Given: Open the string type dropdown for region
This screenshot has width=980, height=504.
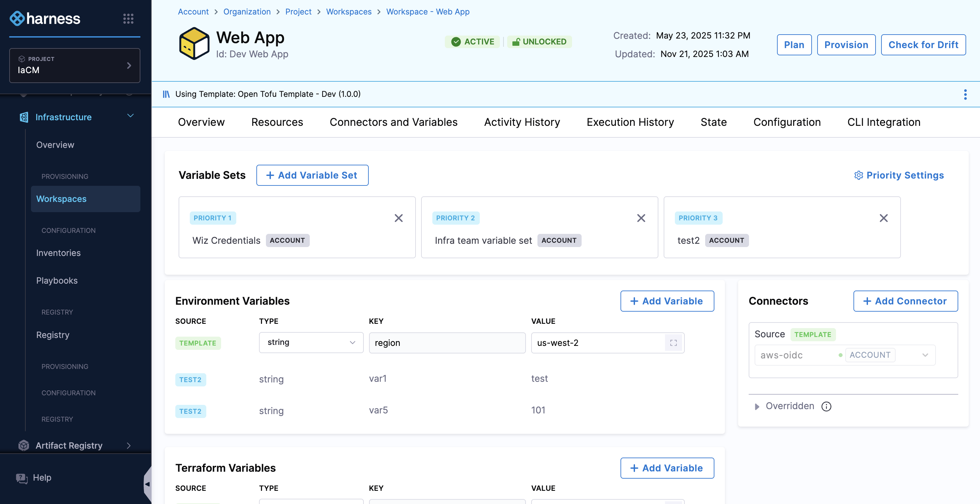Looking at the screenshot, I should click(311, 342).
